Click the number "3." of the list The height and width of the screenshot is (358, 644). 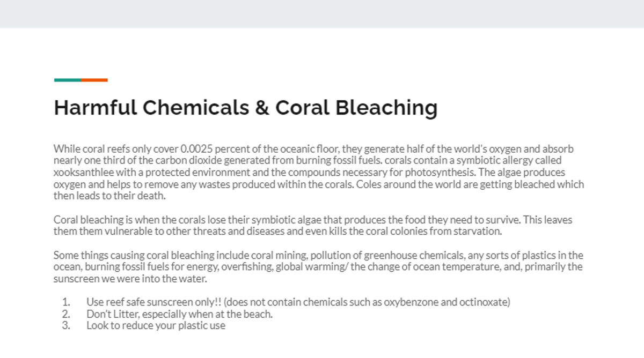(x=67, y=326)
